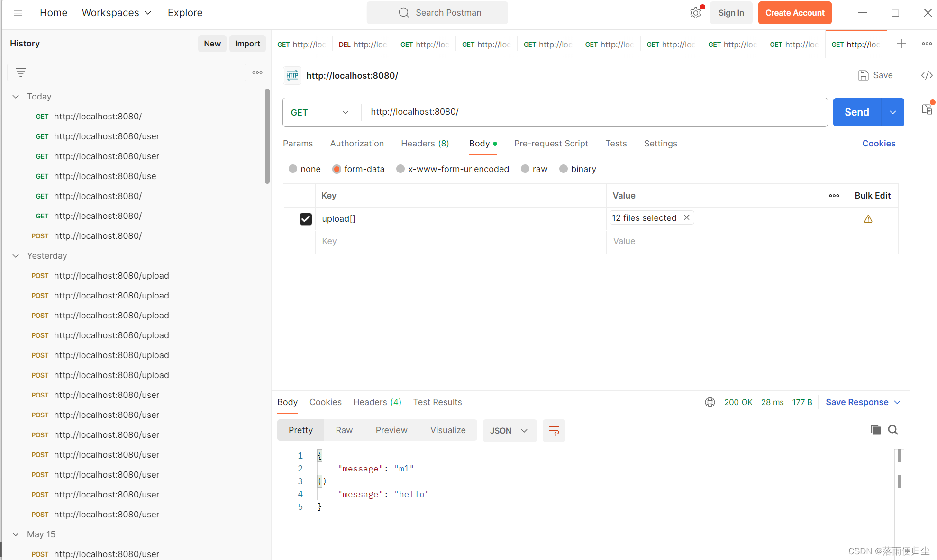Click the warning triangle icon in upload[] row
Image resolution: width=937 pixels, height=560 pixels.
point(868,219)
